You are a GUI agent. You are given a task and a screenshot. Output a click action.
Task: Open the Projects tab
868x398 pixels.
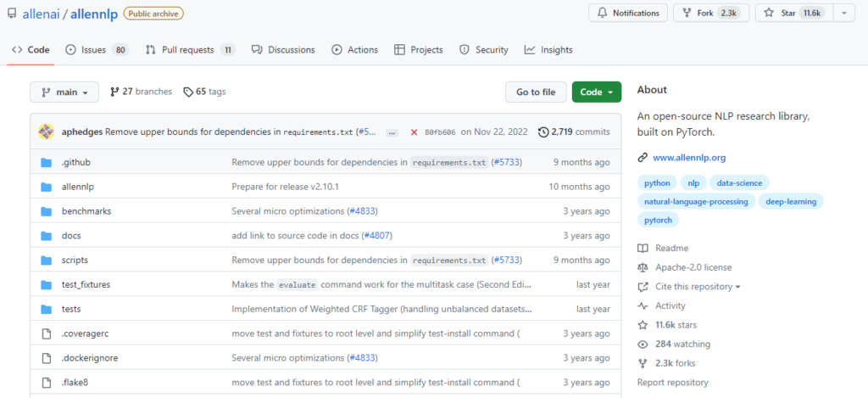click(419, 50)
